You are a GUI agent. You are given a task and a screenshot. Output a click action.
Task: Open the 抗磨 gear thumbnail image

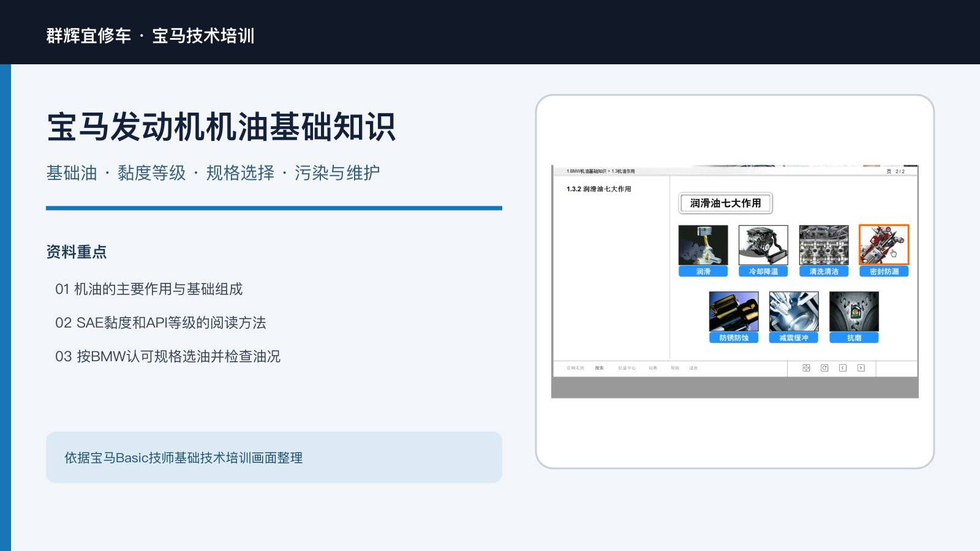point(854,311)
